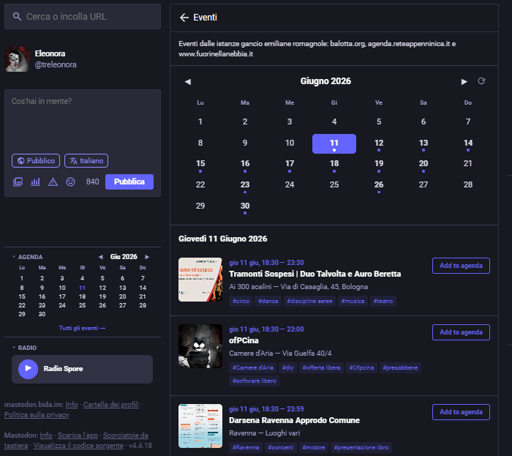Image resolution: width=512 pixels, height=456 pixels.
Task: Add Darsena Ravenna event to agenda
Action: (x=461, y=412)
